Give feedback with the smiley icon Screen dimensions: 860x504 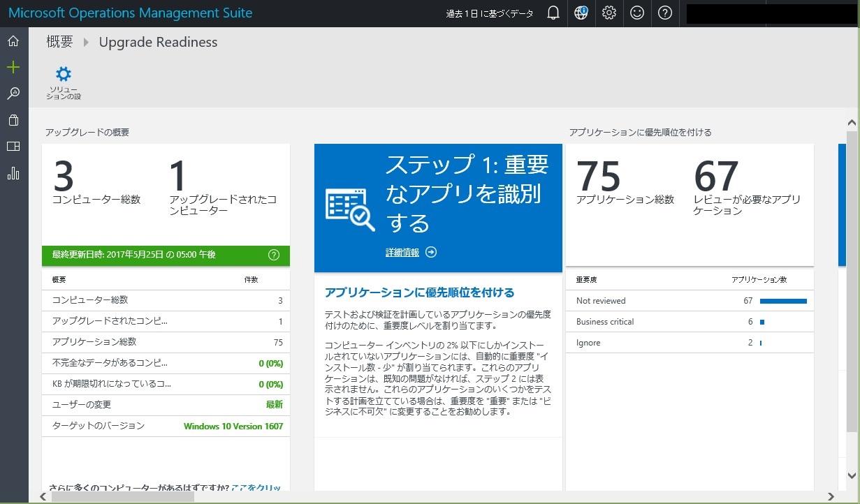click(636, 13)
